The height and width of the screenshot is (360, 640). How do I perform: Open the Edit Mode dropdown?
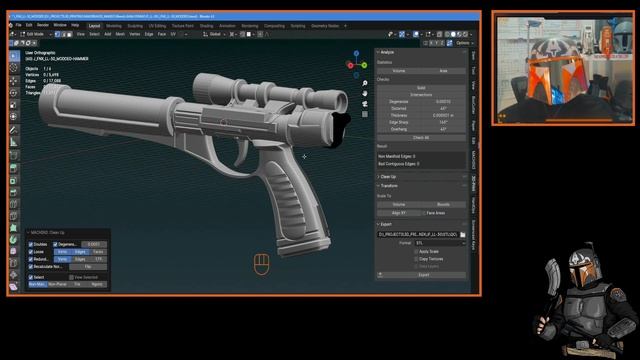point(35,34)
